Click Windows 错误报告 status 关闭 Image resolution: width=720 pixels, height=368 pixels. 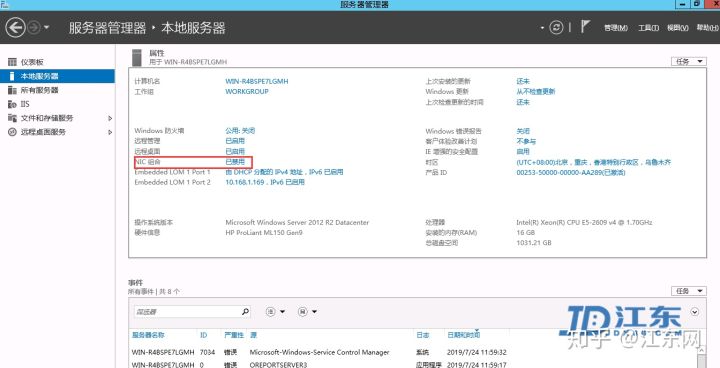(523, 131)
